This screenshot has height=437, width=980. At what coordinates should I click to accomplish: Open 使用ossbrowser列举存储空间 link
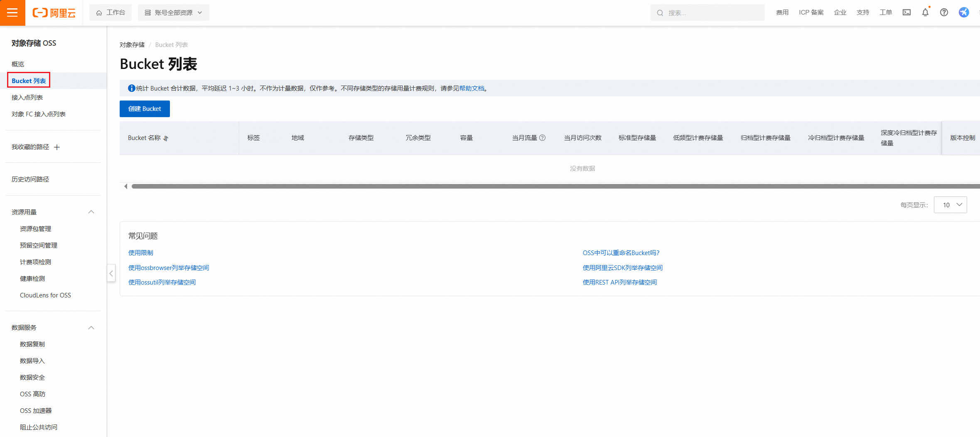169,268
